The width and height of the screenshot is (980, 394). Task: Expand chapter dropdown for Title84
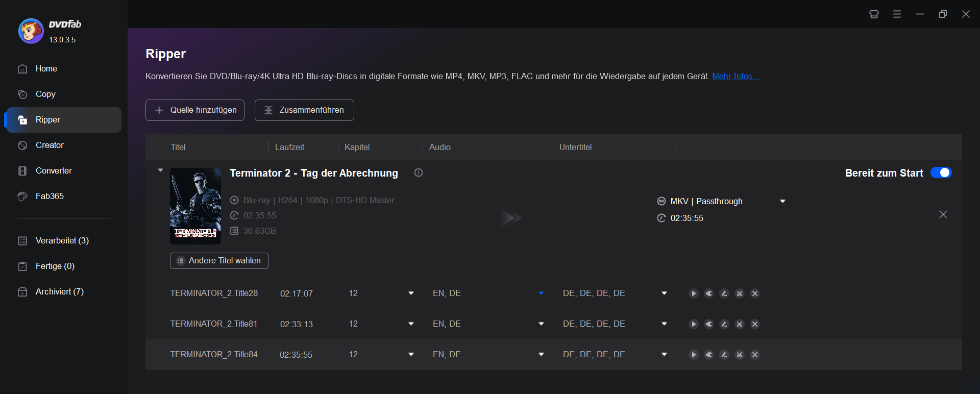(x=411, y=354)
